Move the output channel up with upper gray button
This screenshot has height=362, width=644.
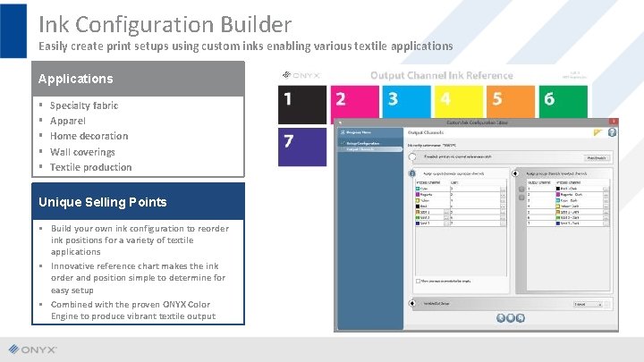tap(521, 189)
